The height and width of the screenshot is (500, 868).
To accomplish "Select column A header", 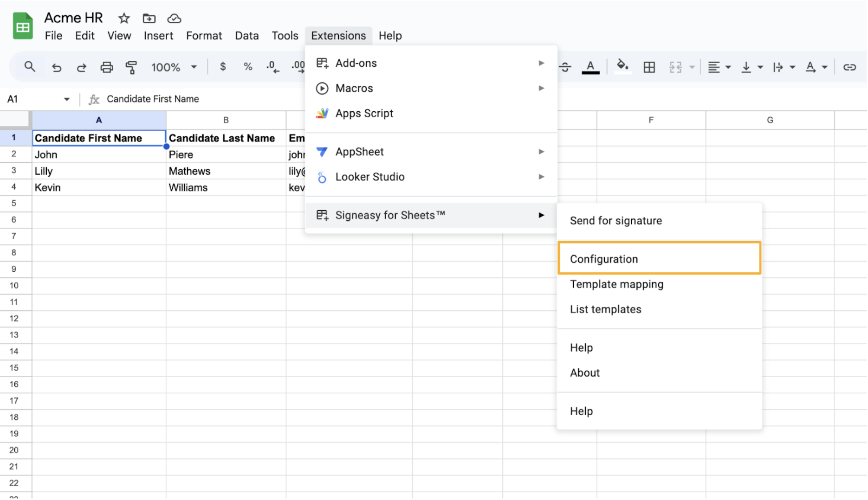I will [99, 120].
